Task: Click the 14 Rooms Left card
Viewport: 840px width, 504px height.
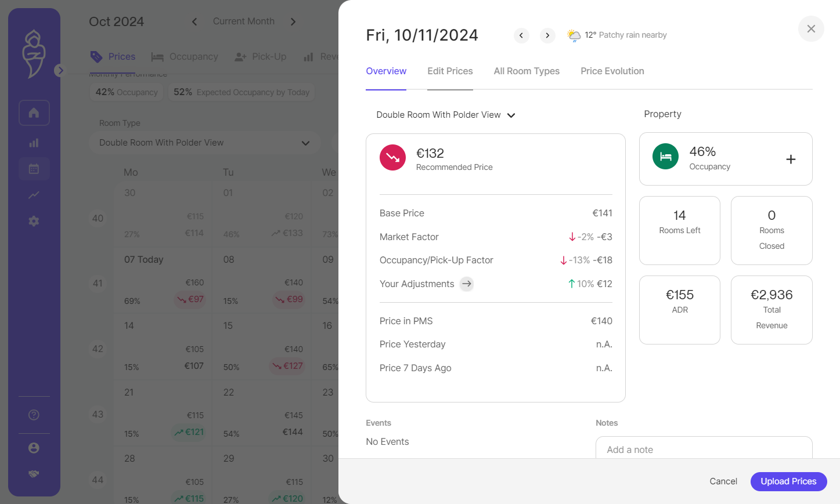Action: pos(680,230)
